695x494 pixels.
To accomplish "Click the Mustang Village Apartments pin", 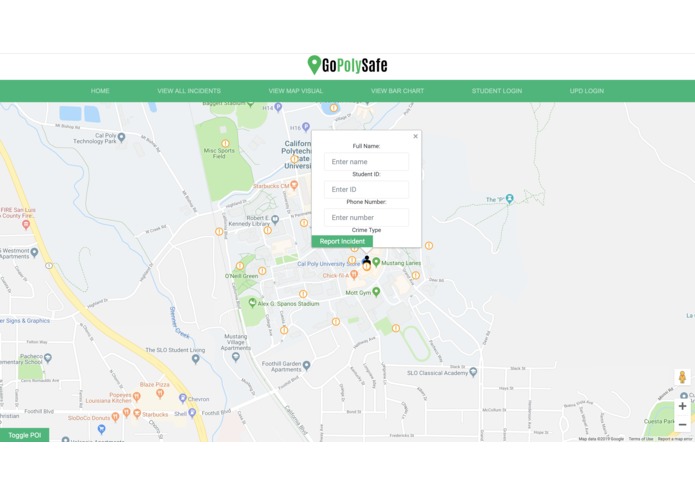I will pos(236,357).
